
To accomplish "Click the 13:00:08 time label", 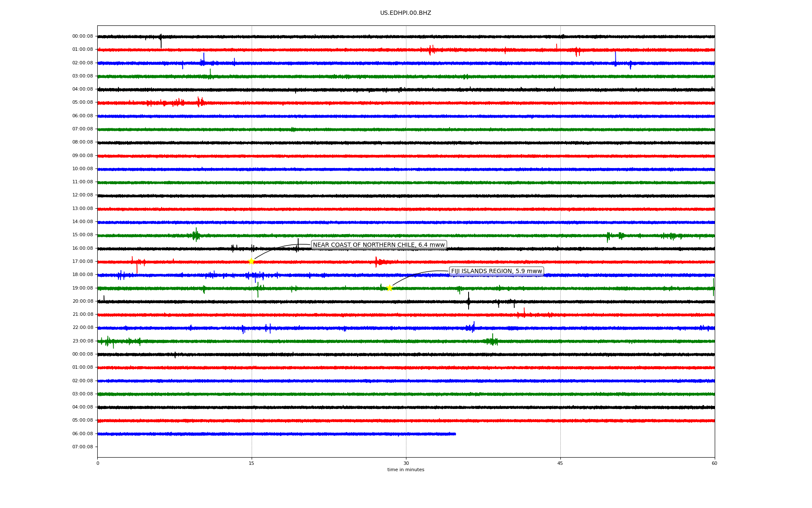I will (x=82, y=208).
